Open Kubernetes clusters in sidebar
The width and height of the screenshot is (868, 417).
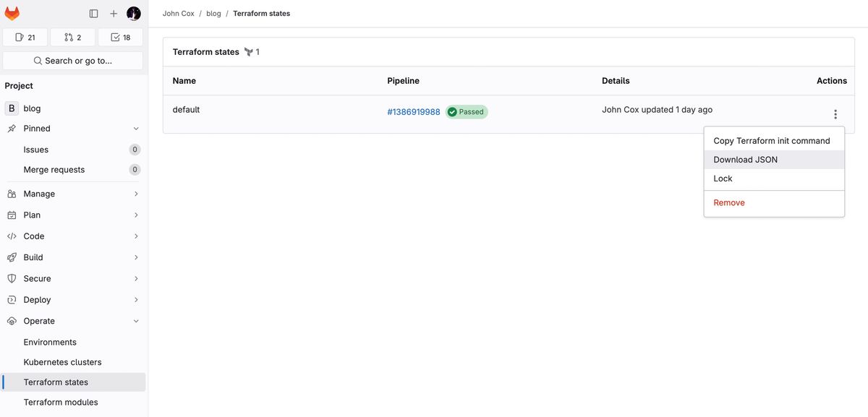click(62, 362)
